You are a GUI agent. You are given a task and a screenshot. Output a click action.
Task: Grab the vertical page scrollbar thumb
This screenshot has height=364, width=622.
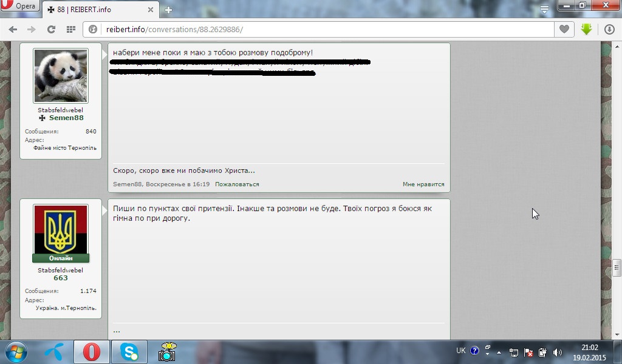click(x=616, y=268)
